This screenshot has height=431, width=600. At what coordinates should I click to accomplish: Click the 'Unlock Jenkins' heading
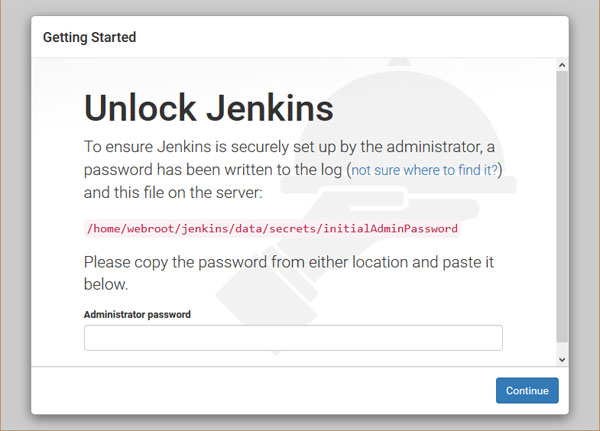click(209, 108)
